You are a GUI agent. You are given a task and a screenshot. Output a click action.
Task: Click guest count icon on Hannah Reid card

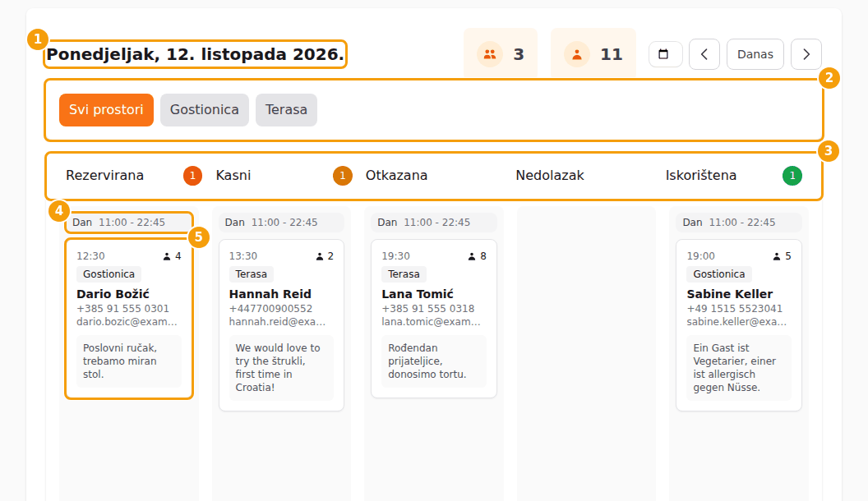(320, 256)
